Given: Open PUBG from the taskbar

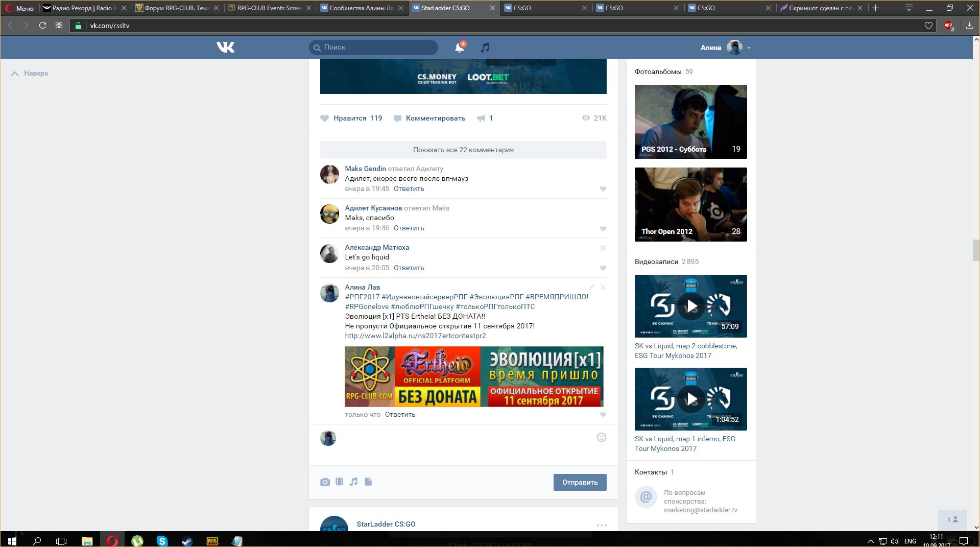Looking at the screenshot, I should coord(212,540).
